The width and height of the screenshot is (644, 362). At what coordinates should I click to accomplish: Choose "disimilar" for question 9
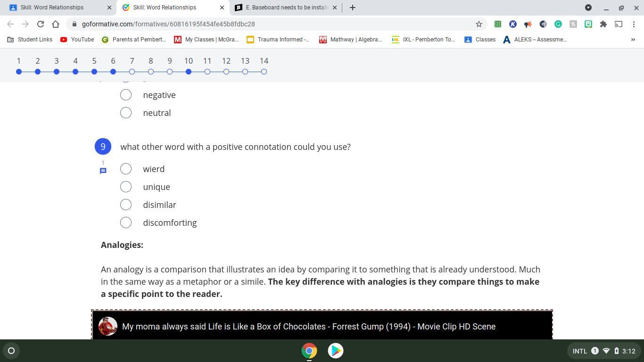point(125,205)
